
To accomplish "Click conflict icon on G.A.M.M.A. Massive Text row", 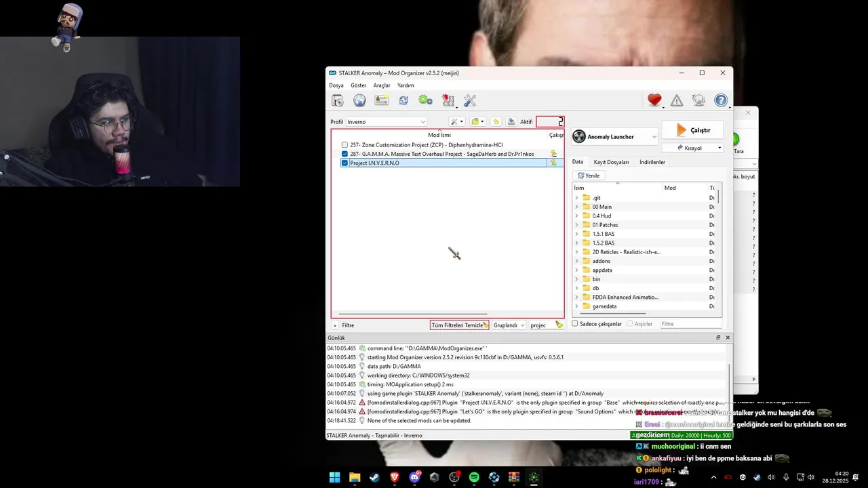I will point(553,154).
